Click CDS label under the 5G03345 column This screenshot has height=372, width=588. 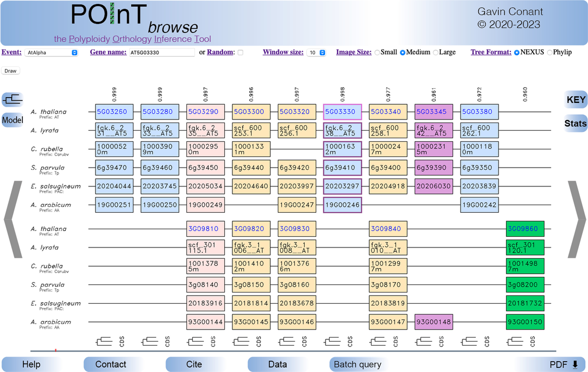tap(441, 341)
